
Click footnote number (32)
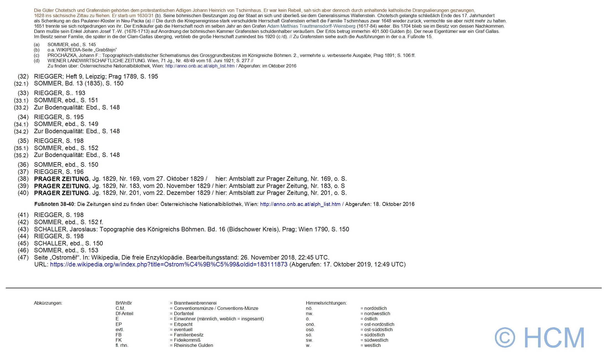[x=23, y=77]
